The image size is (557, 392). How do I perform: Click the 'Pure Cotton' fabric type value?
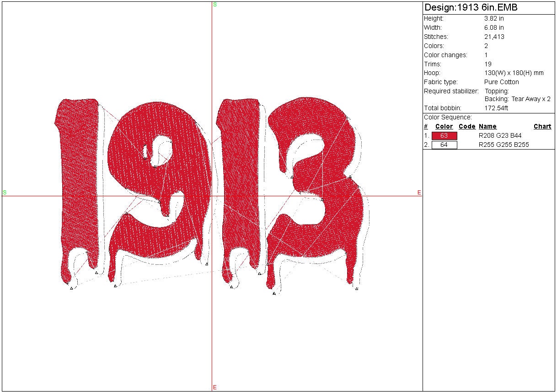501,82
